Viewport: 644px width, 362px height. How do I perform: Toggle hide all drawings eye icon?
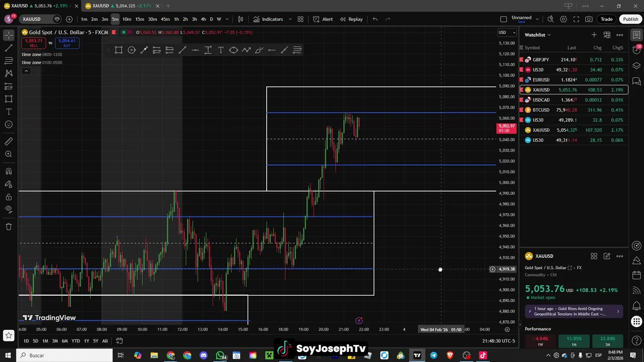tap(9, 210)
